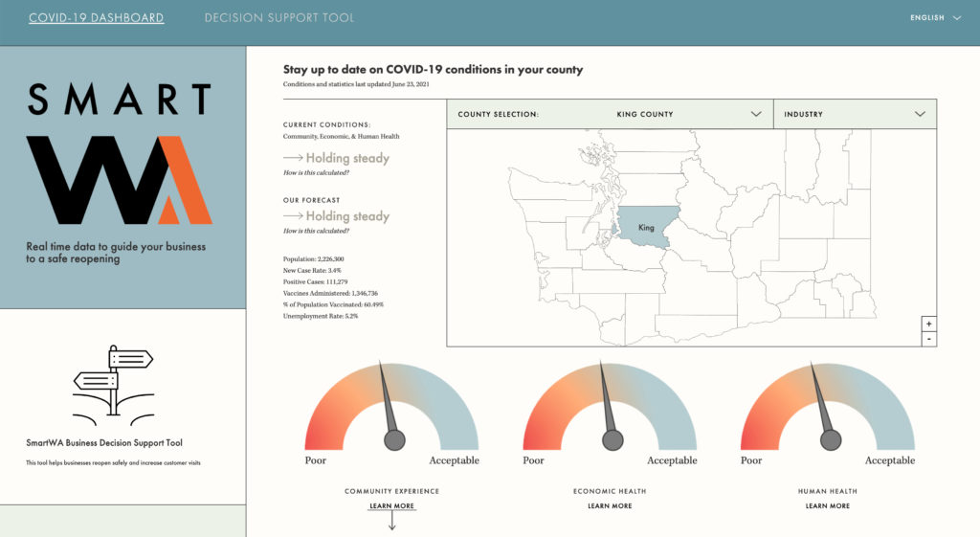Switch to the COVID-19 Dashboard tab
Screen dimensions: 980x537
(96, 17)
